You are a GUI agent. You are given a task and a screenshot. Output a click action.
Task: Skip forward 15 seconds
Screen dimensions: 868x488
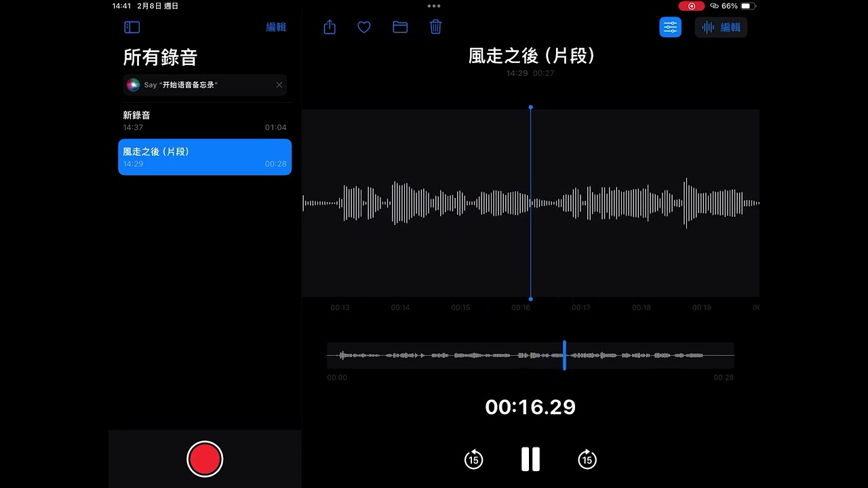tap(587, 460)
